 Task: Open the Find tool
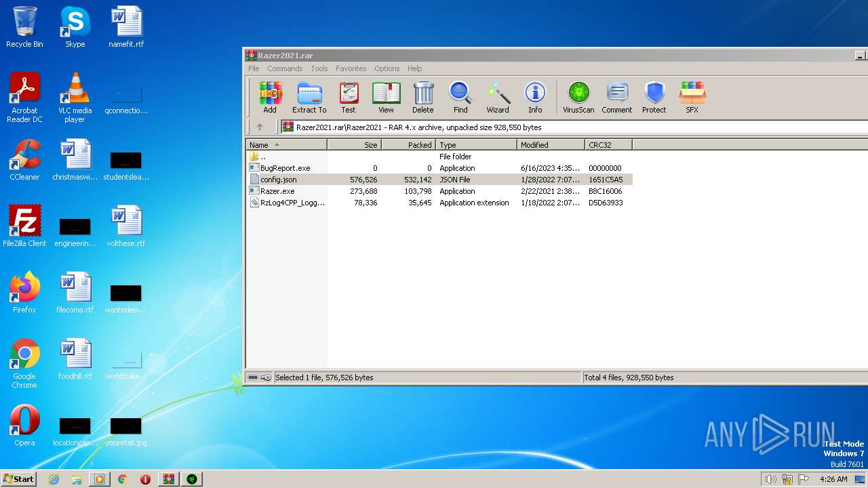click(460, 97)
